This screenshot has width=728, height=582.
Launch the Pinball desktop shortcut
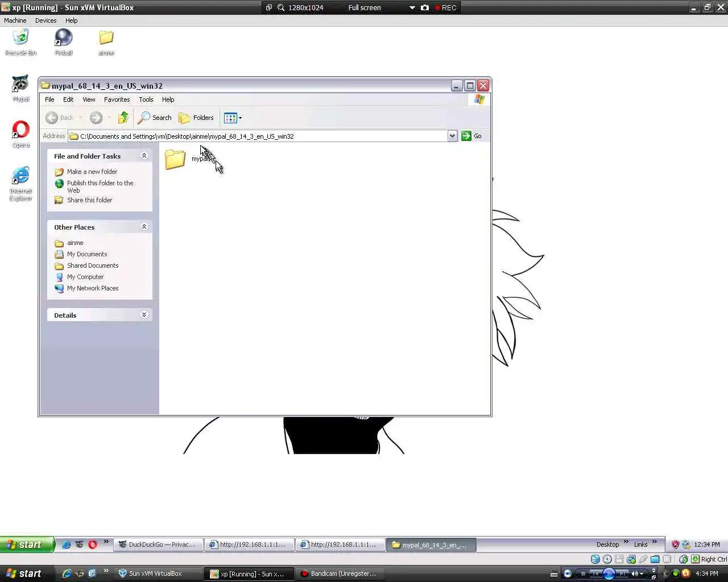coord(64,42)
